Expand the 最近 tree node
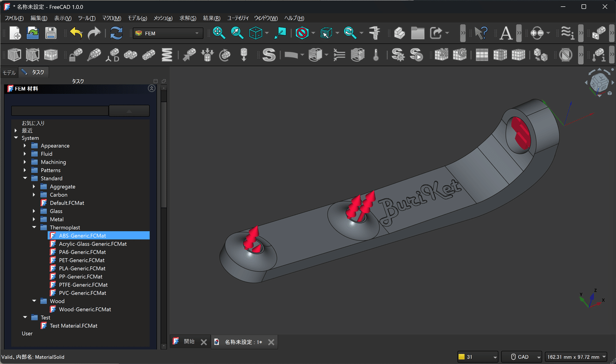 [x=16, y=131]
